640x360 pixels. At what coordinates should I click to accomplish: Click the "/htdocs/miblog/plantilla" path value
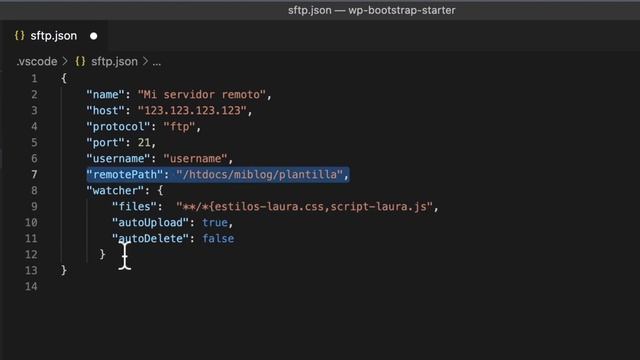[x=259, y=175]
